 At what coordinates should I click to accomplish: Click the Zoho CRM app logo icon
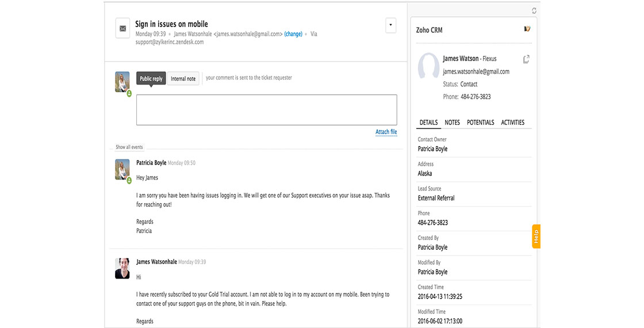(x=527, y=29)
